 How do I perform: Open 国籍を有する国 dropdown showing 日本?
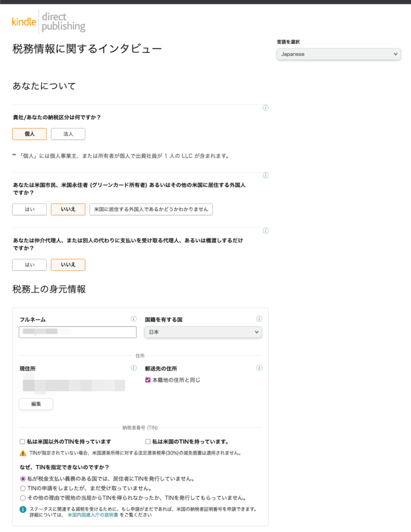pyautogui.click(x=203, y=332)
